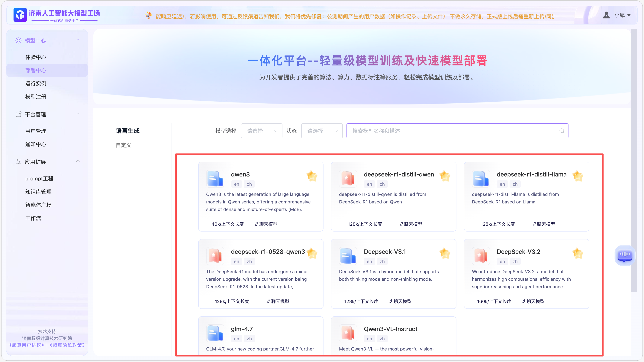Click the 应用扩展 sliders icon
The width and height of the screenshot is (644, 362).
tap(18, 162)
